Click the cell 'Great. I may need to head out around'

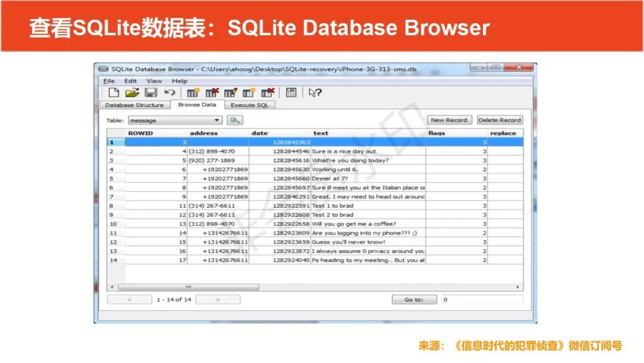click(x=369, y=196)
